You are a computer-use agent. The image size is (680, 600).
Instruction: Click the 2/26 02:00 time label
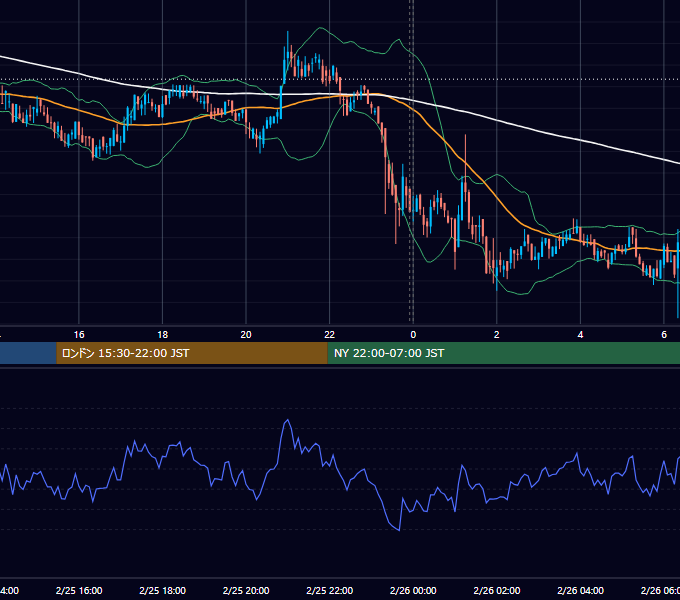497,590
